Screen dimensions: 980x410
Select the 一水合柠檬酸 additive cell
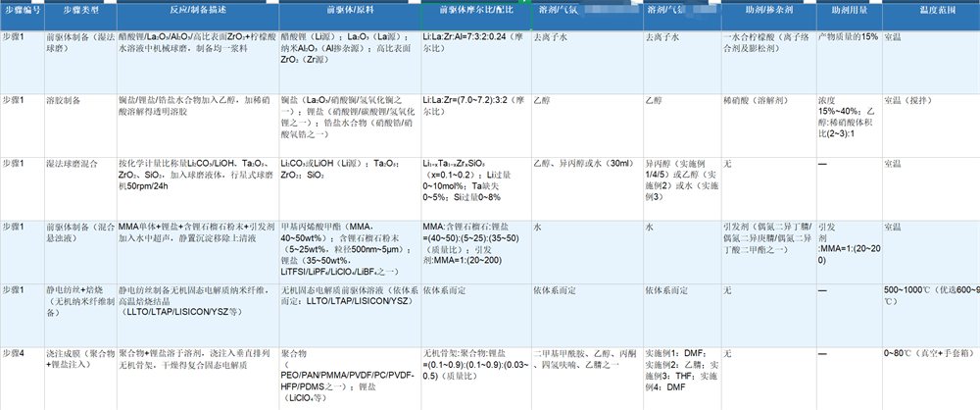point(768,62)
